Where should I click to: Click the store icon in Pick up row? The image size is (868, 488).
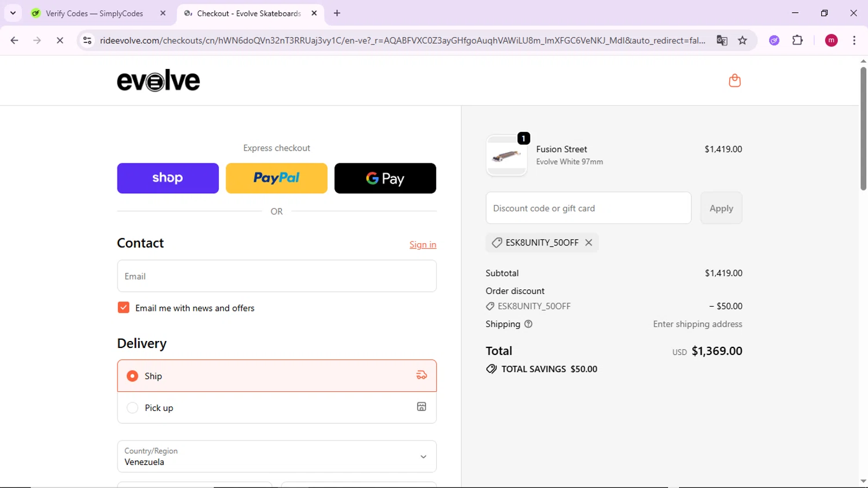click(x=422, y=407)
